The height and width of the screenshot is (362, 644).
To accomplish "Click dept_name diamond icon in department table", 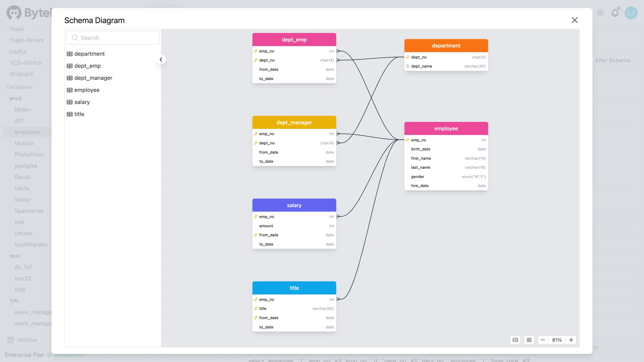I will pyautogui.click(x=408, y=66).
